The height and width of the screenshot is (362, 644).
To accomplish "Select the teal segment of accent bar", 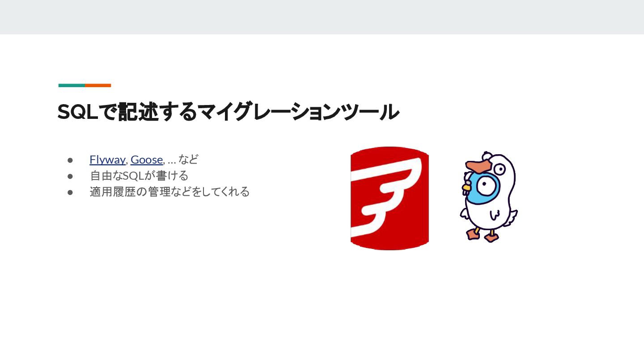I will tap(72, 85).
